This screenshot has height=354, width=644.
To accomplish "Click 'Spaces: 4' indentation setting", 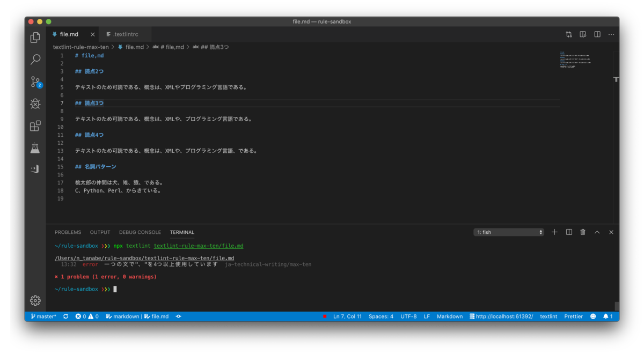I will (x=381, y=316).
